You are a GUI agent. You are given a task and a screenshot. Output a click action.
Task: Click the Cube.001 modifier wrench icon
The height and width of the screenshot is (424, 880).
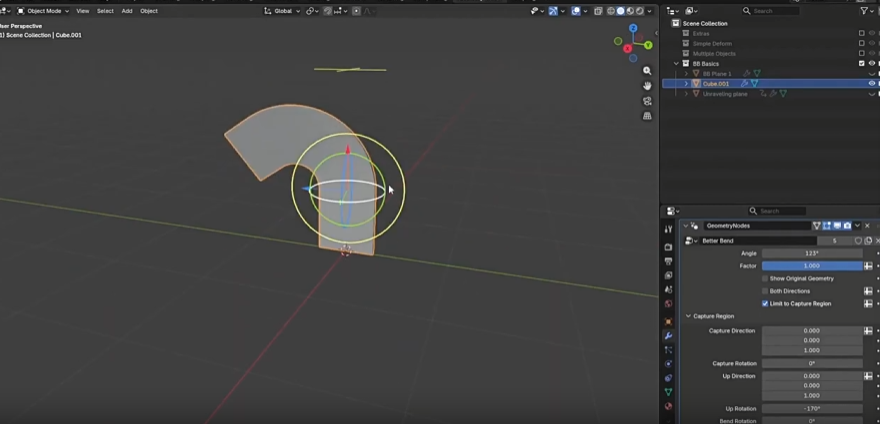click(744, 84)
